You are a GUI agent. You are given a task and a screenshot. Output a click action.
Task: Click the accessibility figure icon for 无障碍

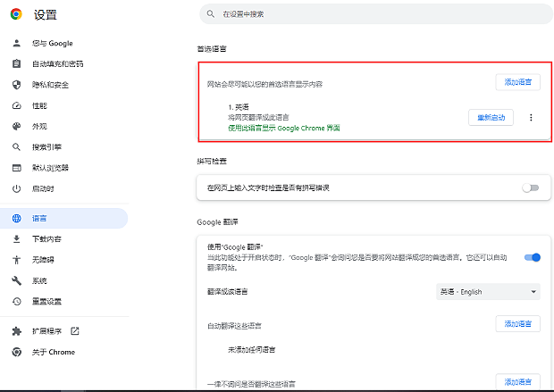tap(16, 260)
